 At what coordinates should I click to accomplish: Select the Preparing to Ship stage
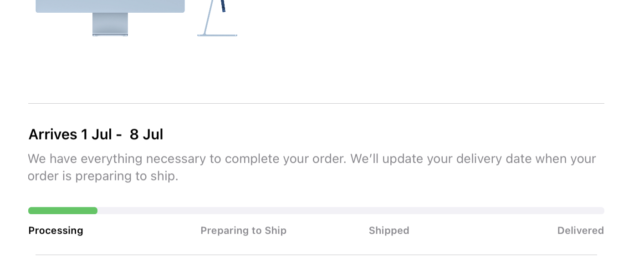243,231
